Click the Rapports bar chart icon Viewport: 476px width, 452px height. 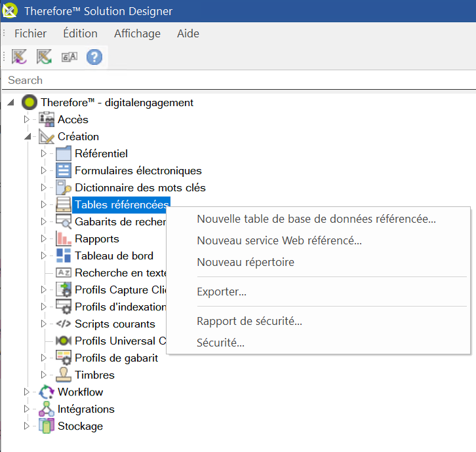tap(64, 238)
